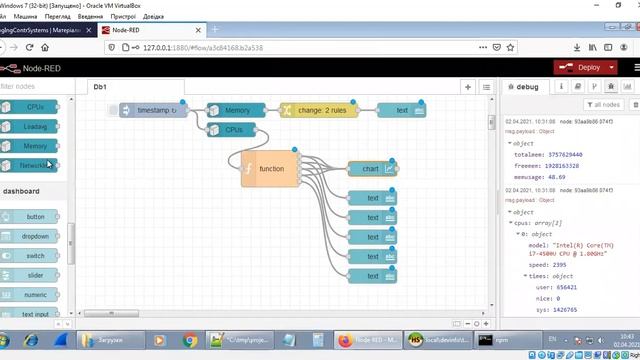Close the Node-RED browser tab
Screen dimensions: 640x360
click(198, 30)
